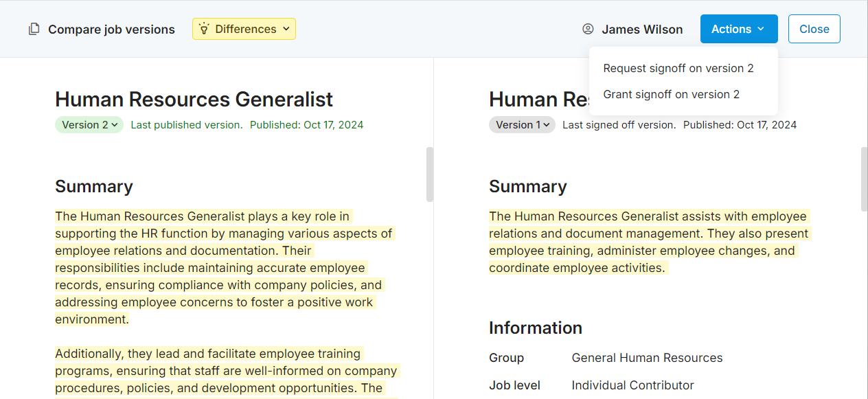
Task: Click the Actions button
Action: 739,29
